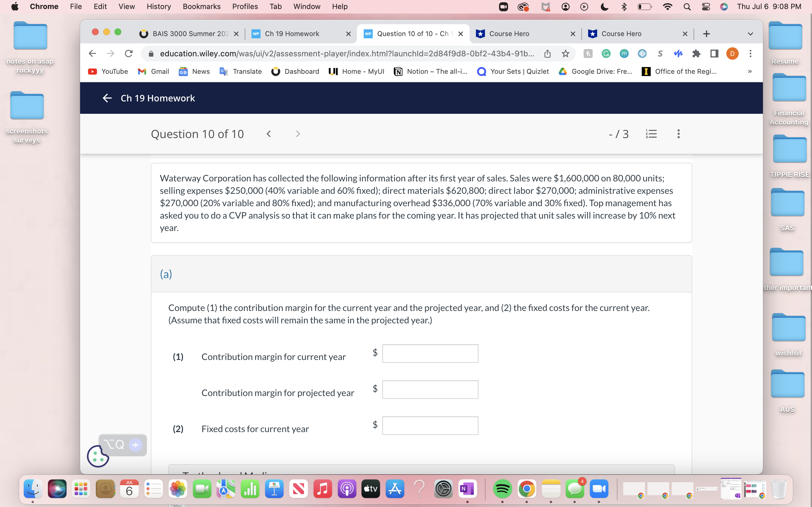The height and width of the screenshot is (507, 812).
Task: Switch to the Ch 19 Homework tab
Action: 292,34
